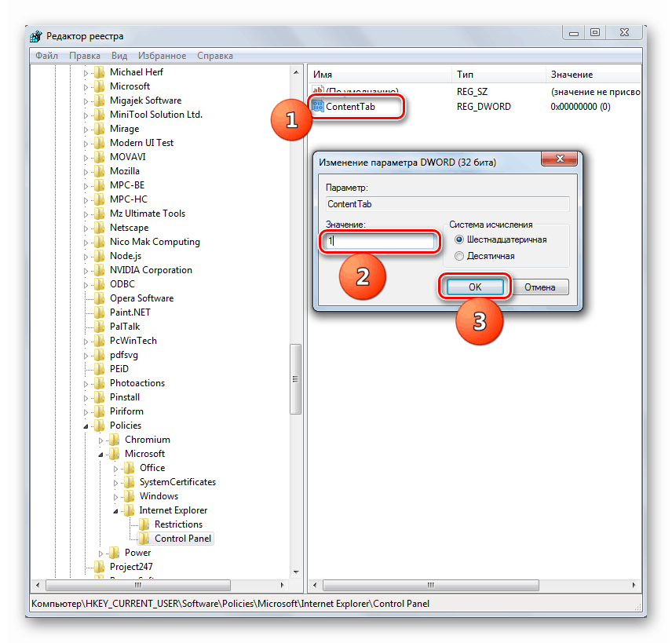Click the tree pane vertical scrollbar thumb

[295, 379]
